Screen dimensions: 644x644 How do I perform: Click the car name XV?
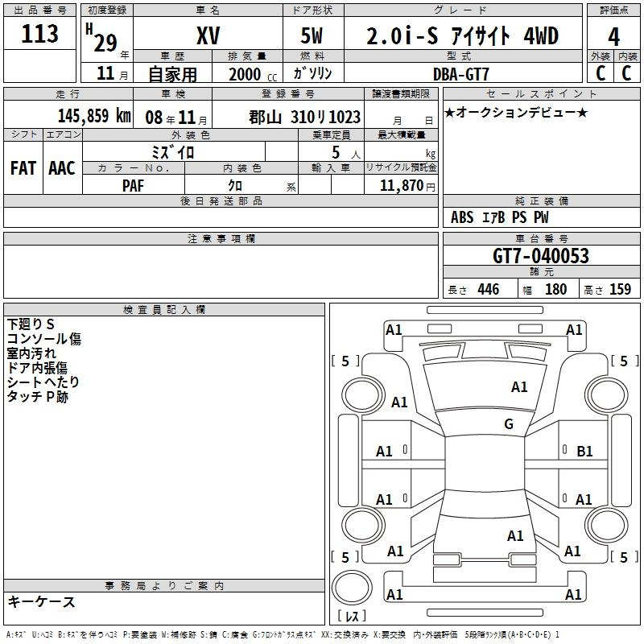[208, 36]
